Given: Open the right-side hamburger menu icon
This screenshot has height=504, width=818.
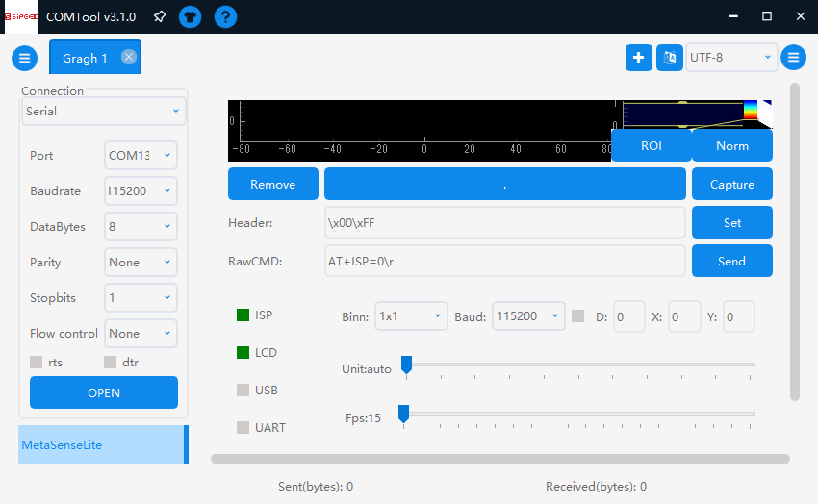Looking at the screenshot, I should click(x=793, y=58).
